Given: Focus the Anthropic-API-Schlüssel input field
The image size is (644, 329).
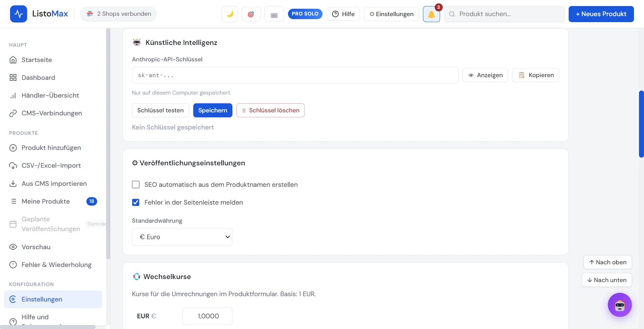Looking at the screenshot, I should (x=295, y=75).
